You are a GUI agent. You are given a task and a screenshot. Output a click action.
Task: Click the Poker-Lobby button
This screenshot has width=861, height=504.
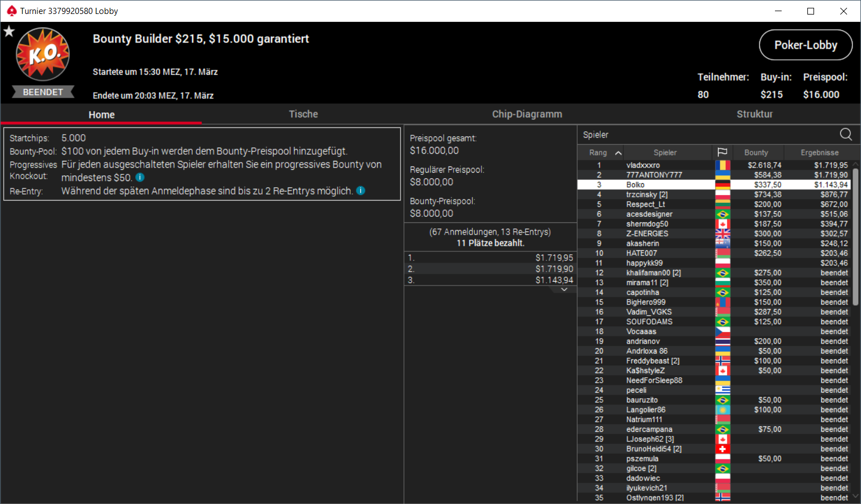(806, 45)
